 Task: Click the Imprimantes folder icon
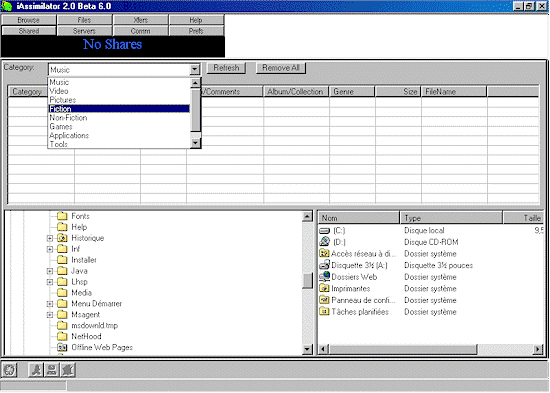coord(324,288)
